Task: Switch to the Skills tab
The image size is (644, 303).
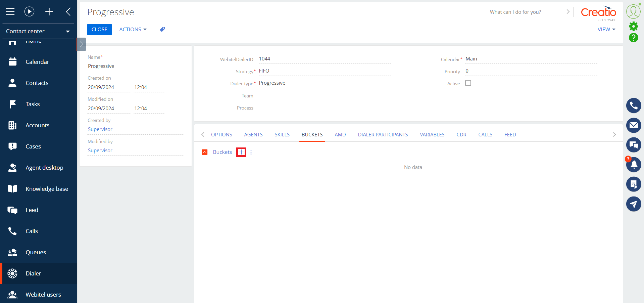Action: pyautogui.click(x=282, y=135)
